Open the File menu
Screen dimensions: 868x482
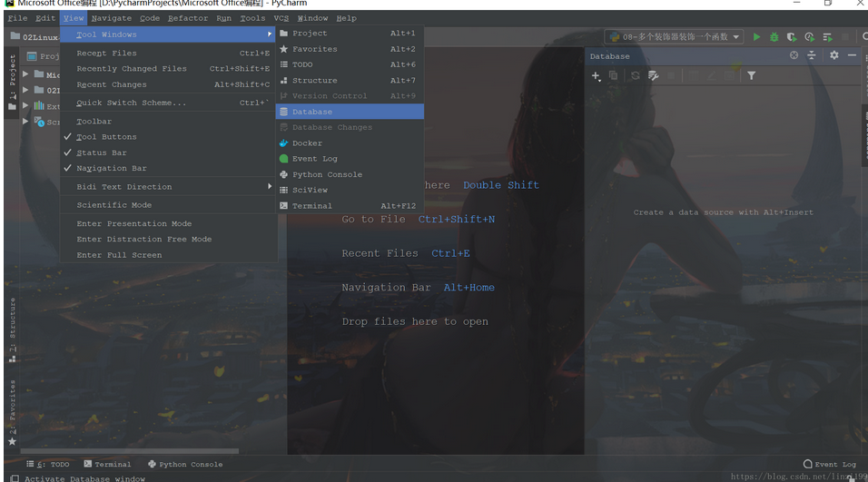coord(18,18)
